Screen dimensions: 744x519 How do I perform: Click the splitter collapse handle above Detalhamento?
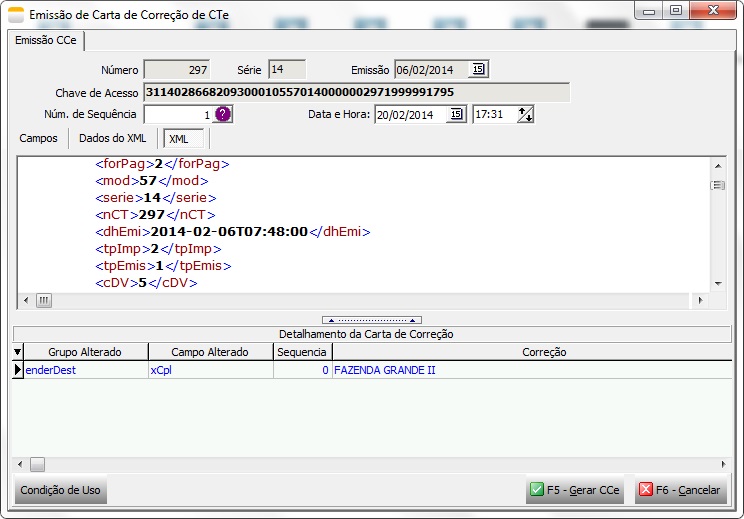(372, 320)
